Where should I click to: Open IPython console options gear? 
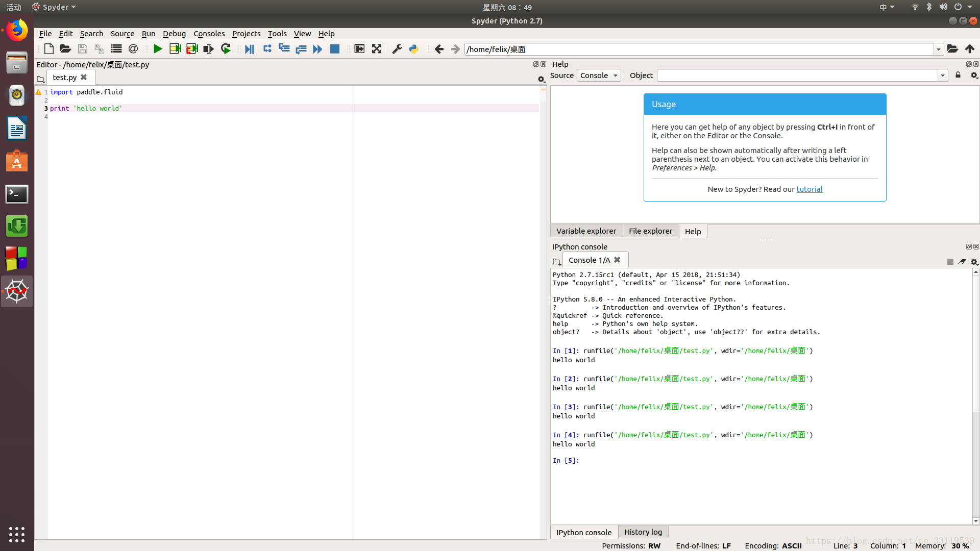point(974,262)
